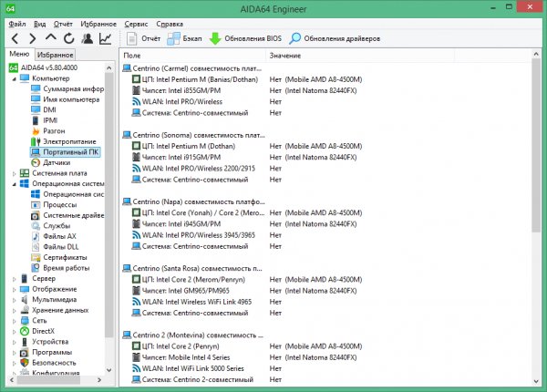Viewport: 547px width, 392px height.
Task: Click the tree panel scroll-down arrow
Action: click(x=109, y=370)
